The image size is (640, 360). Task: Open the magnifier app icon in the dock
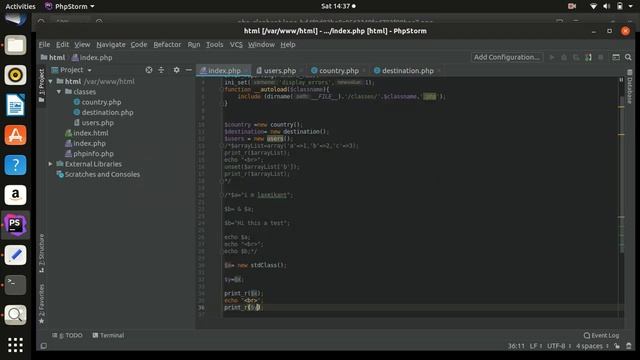click(16, 315)
